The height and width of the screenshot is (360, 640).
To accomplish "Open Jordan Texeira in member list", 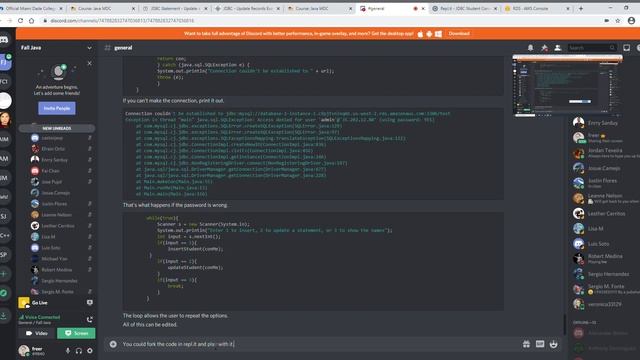I will [604, 153].
